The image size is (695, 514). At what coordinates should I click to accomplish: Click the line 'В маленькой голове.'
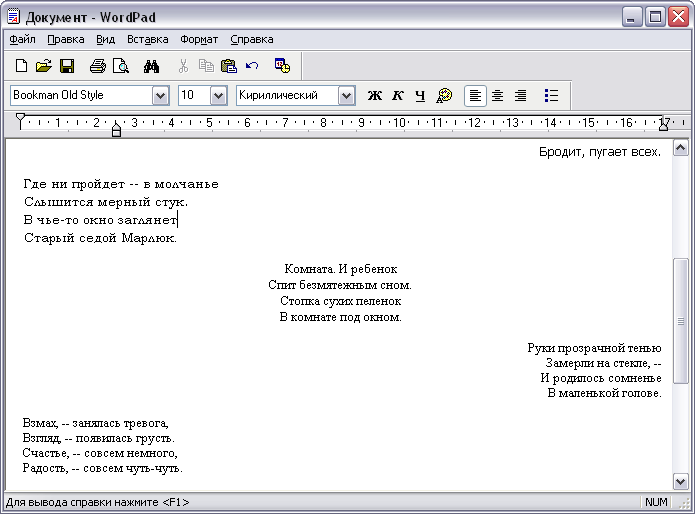coord(605,393)
